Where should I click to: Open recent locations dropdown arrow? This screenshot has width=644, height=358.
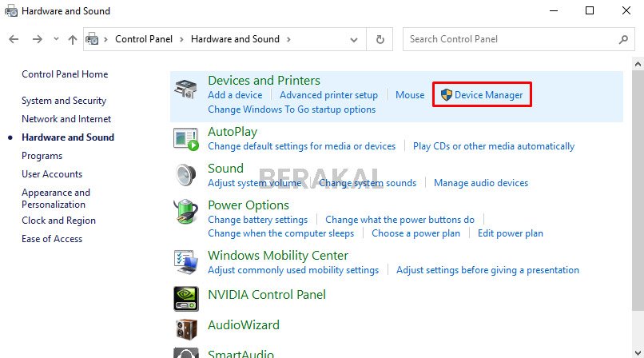pos(56,39)
